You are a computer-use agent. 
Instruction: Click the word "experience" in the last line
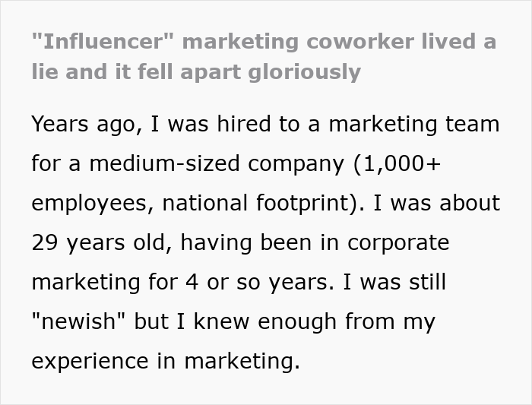coord(93,362)
